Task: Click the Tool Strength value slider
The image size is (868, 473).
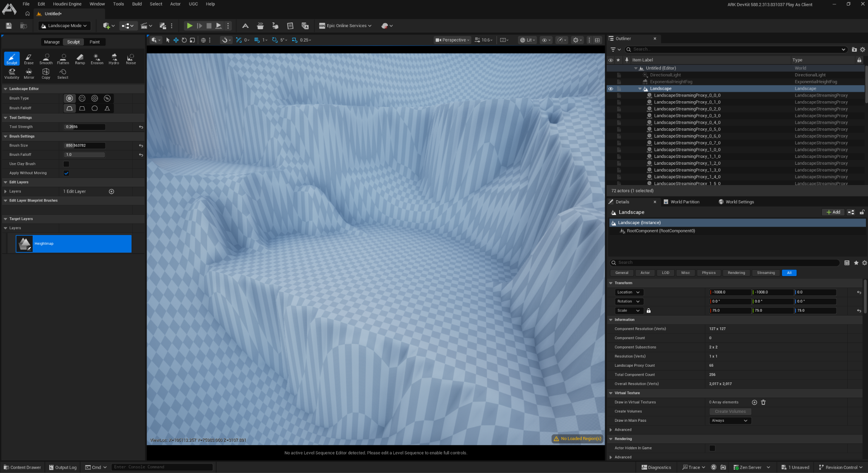Action: 85,127
